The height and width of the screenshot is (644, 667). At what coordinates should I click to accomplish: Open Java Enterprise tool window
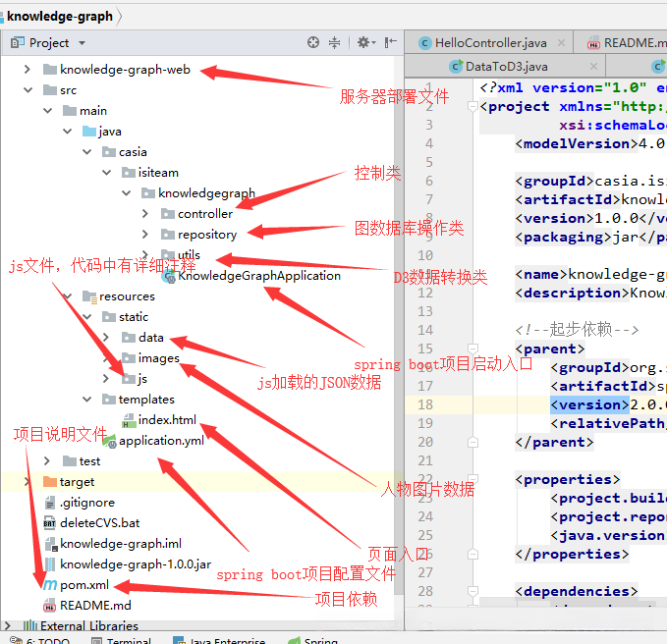[x=219, y=640]
